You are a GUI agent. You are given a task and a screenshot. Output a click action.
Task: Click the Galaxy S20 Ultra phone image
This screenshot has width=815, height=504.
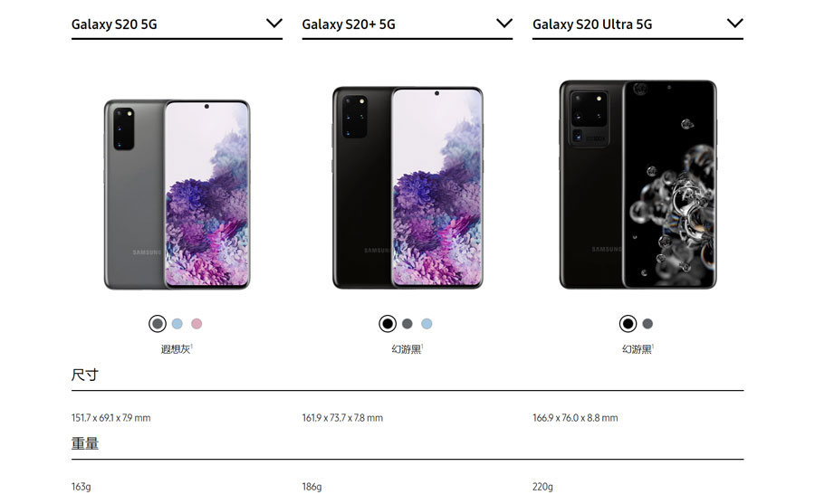pos(638,185)
